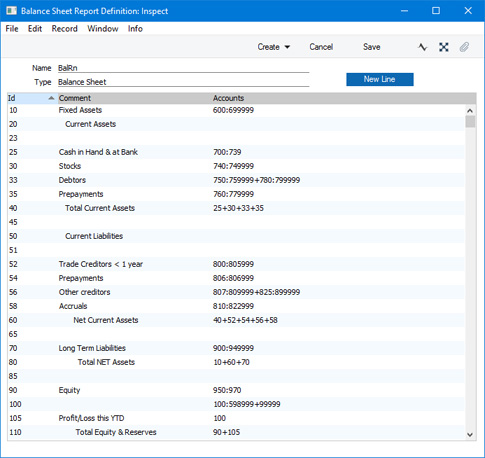485x458 pixels.
Task: Click the scroll up arrow in list
Action: coord(470,111)
